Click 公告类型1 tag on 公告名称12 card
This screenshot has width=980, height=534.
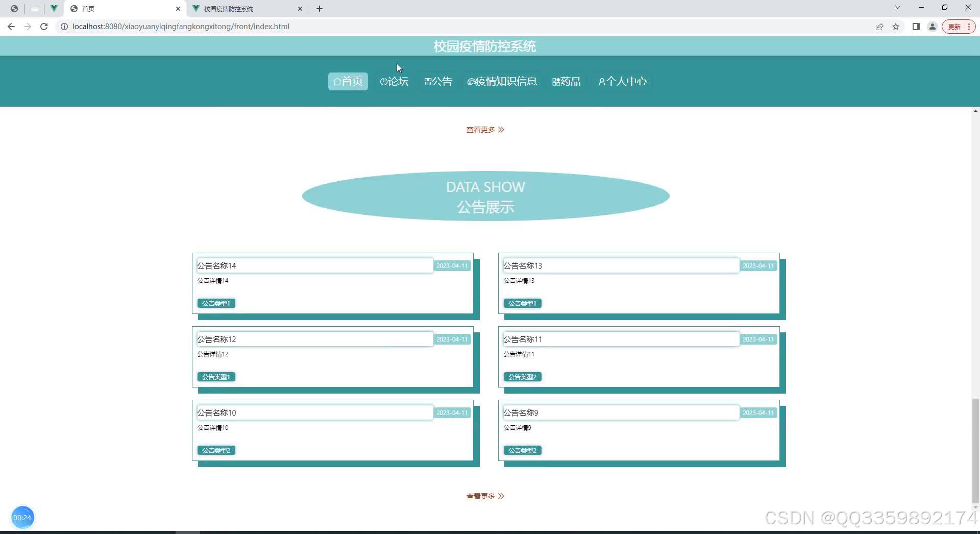[x=216, y=377]
